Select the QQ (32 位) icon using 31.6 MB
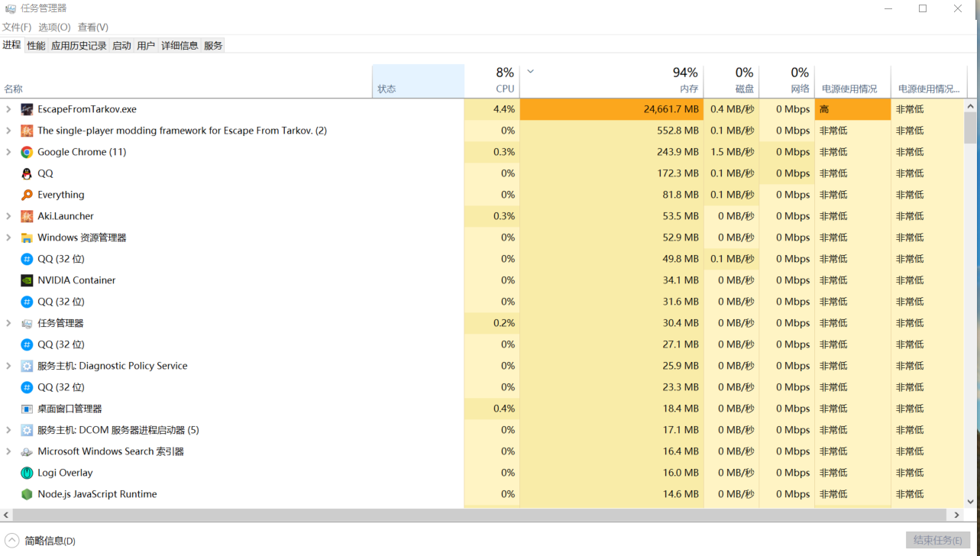Screen dimensions: 980x556 [27, 302]
